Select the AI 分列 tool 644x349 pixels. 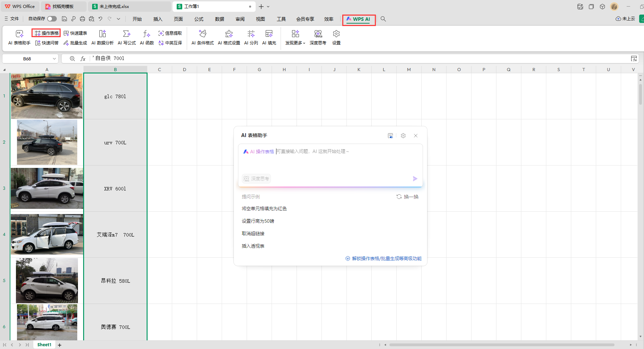pyautogui.click(x=251, y=37)
